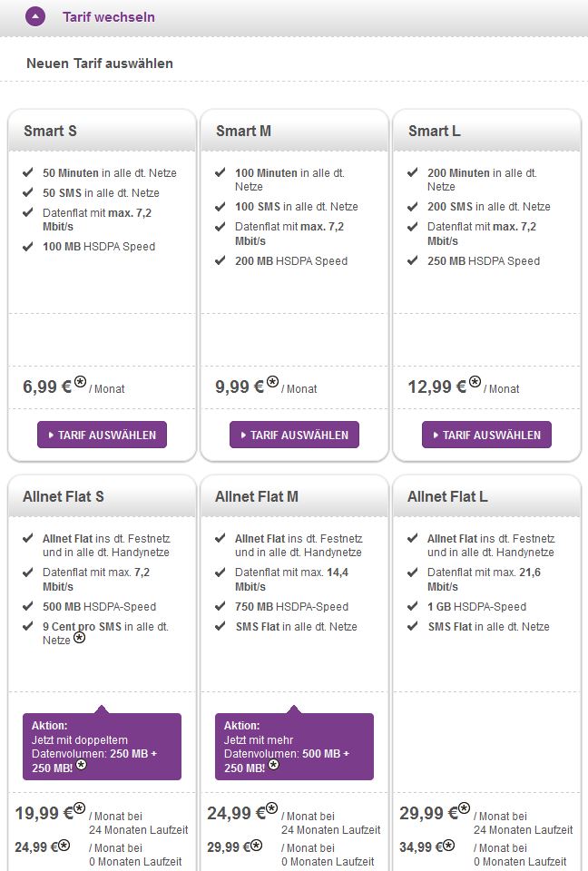The width and height of the screenshot is (588, 871).
Task: Click asterisk icon next to Allnet Flat L 29,99 €
Action: pos(464,807)
